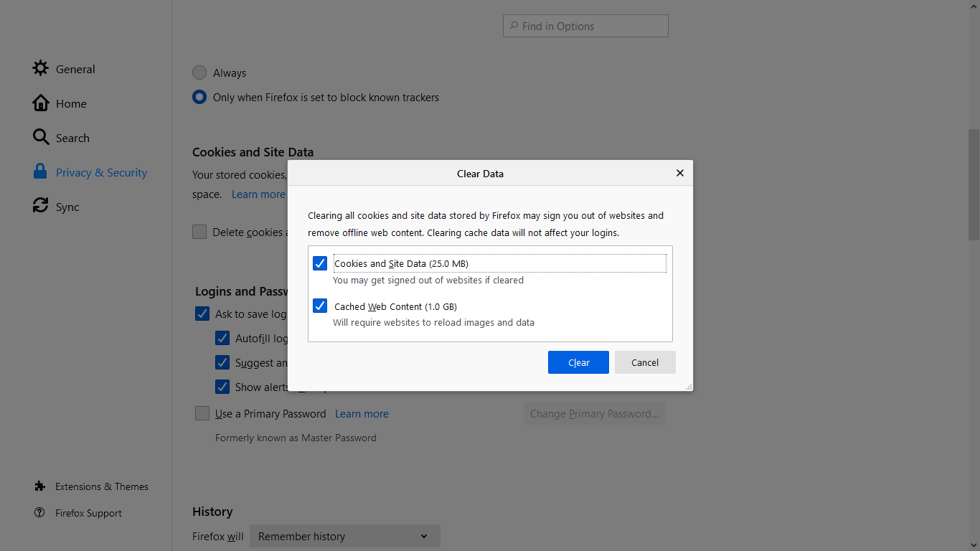Close the Clear Data dialog with X
This screenshot has height=551, width=980.
[x=679, y=173]
